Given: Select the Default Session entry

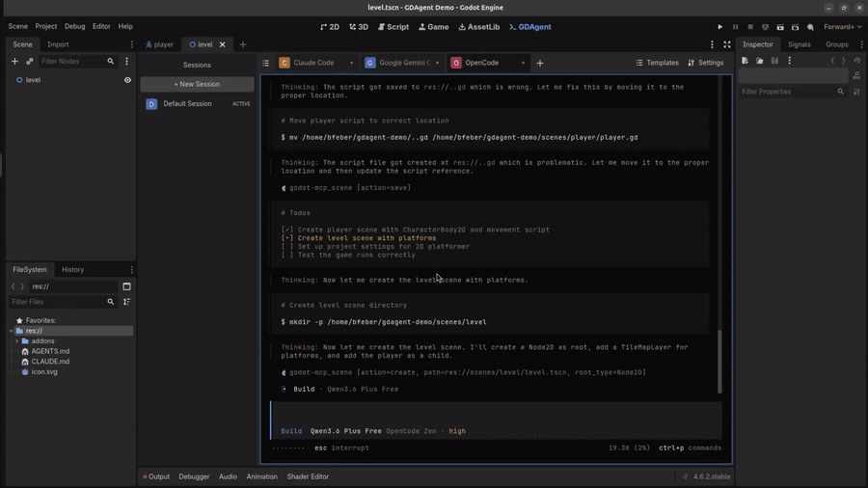Looking at the screenshot, I should click(x=197, y=103).
